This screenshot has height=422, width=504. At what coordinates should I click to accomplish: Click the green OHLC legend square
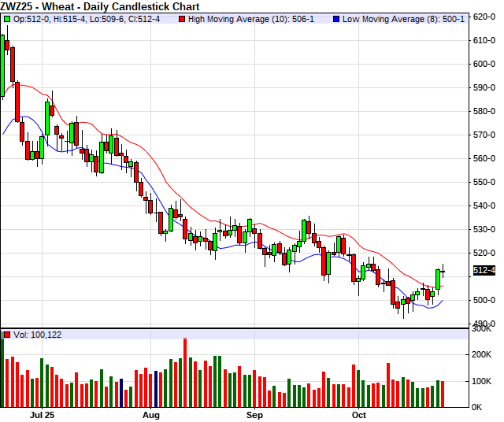pos(7,18)
